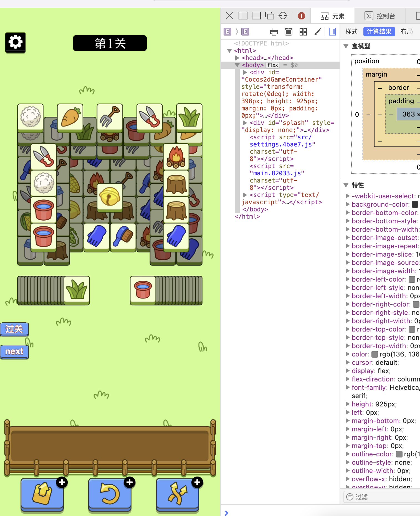Expand the Cocos2dGameContainer div
The width and height of the screenshot is (420, 516).
[x=245, y=72]
